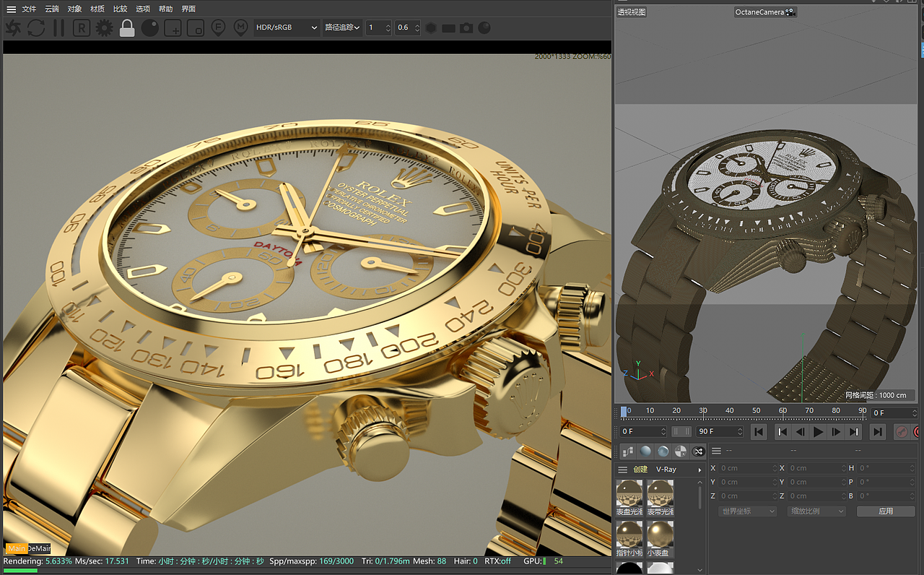
Task: Click the timeline marker at frame 60
Action: point(783,412)
